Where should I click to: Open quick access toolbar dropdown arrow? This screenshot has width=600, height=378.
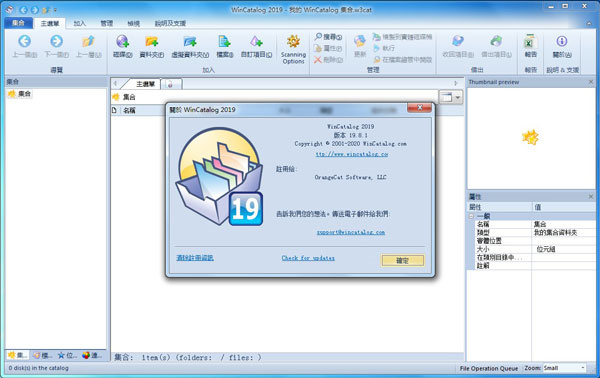pyautogui.click(x=55, y=10)
